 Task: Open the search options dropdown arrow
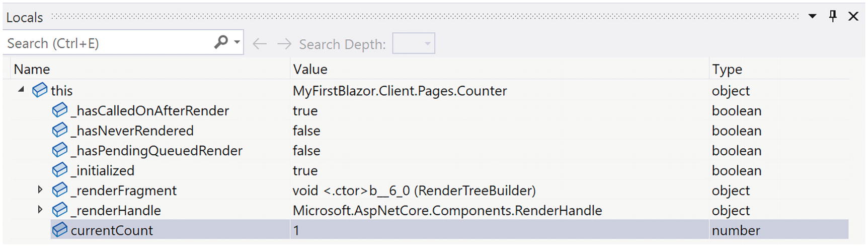tap(237, 43)
